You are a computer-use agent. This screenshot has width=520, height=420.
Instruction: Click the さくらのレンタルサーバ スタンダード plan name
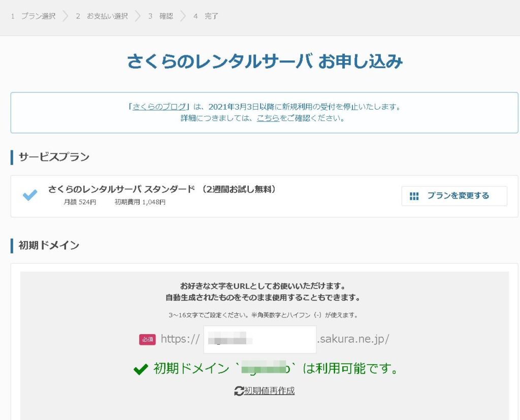tap(121, 189)
